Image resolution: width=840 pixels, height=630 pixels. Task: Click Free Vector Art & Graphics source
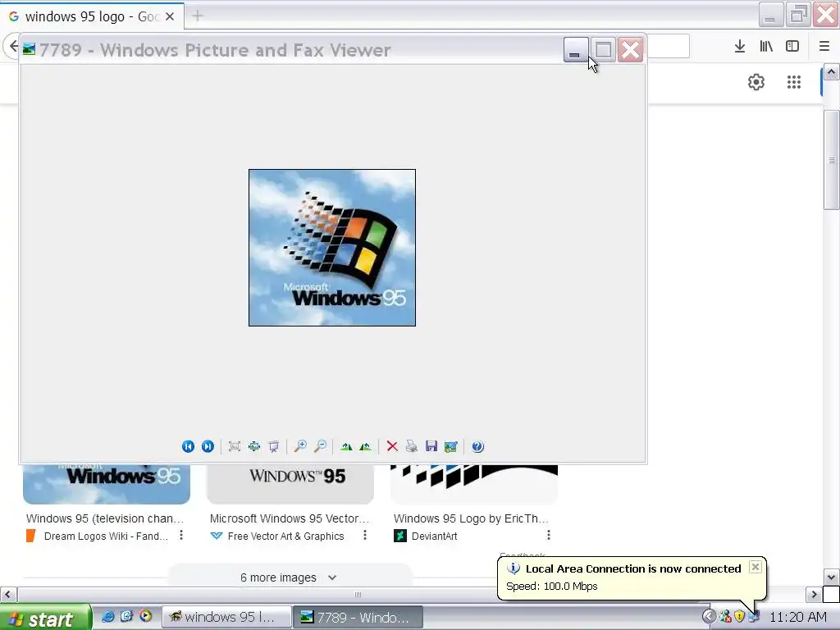coord(285,536)
